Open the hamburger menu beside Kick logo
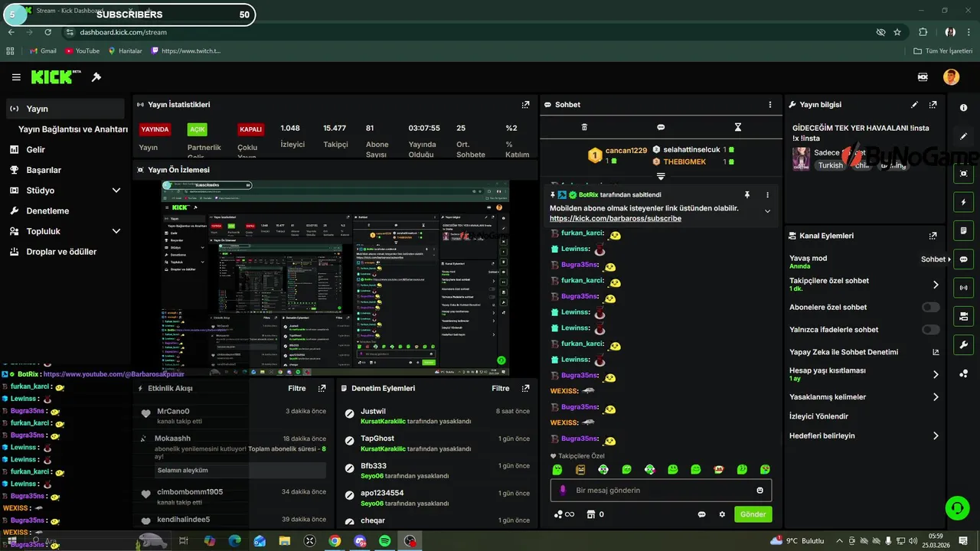Viewport: 980px width, 551px height. click(x=16, y=77)
